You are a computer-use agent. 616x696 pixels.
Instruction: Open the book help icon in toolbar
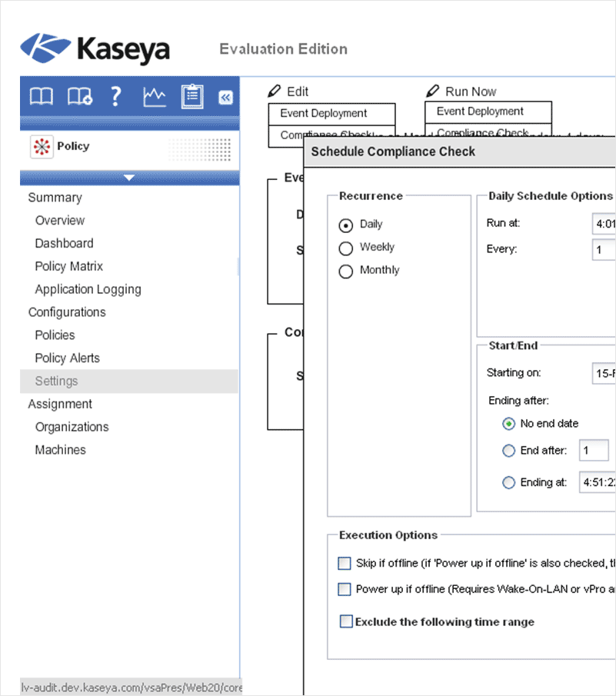pos(42,96)
